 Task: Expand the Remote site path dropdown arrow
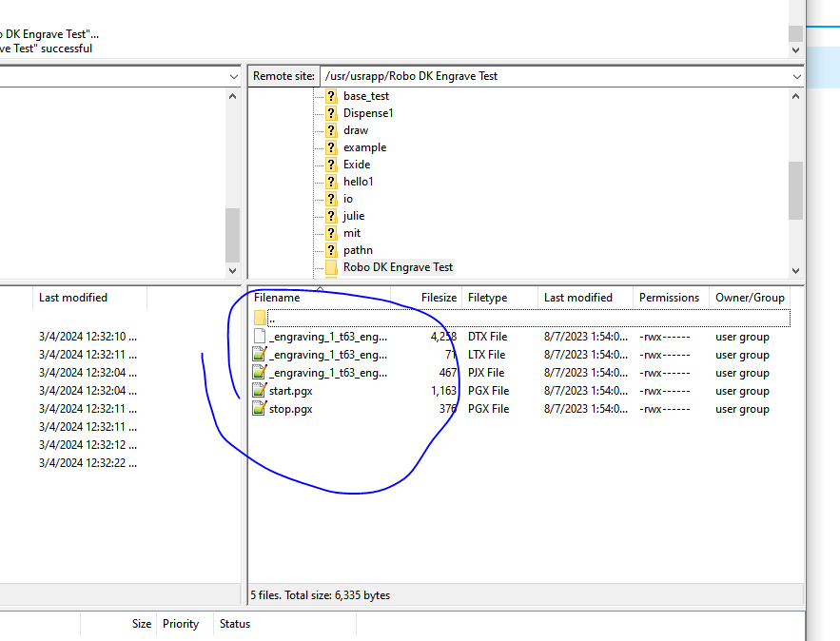coord(795,76)
